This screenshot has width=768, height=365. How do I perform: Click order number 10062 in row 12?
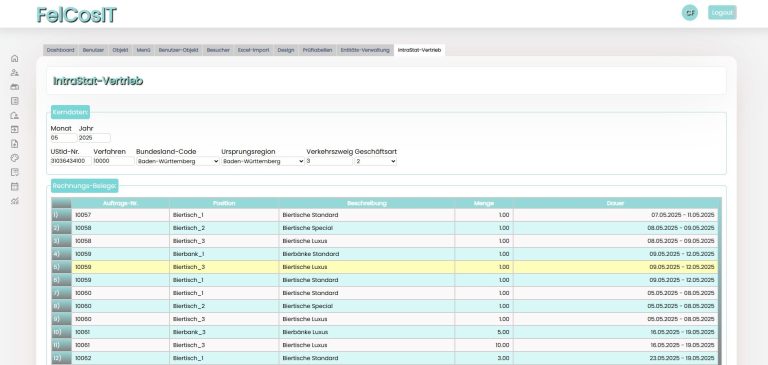(x=83, y=358)
